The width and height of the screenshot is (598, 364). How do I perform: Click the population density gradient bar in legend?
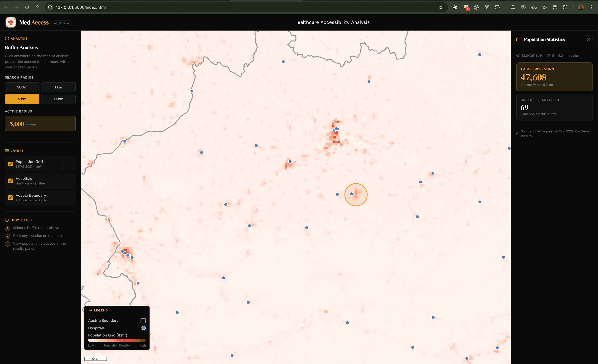[x=117, y=340]
